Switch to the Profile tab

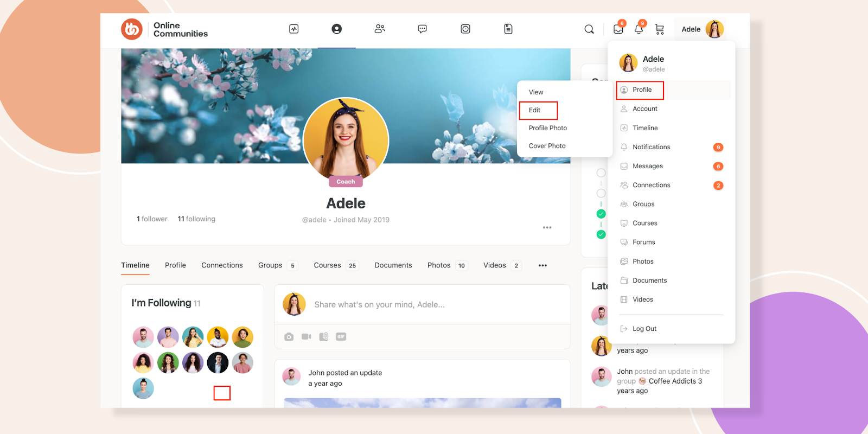tap(175, 265)
